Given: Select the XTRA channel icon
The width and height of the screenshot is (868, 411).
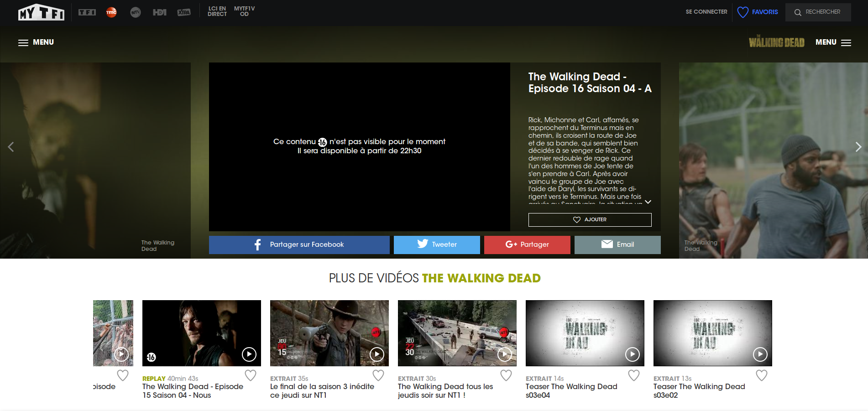Looking at the screenshot, I should (x=184, y=12).
